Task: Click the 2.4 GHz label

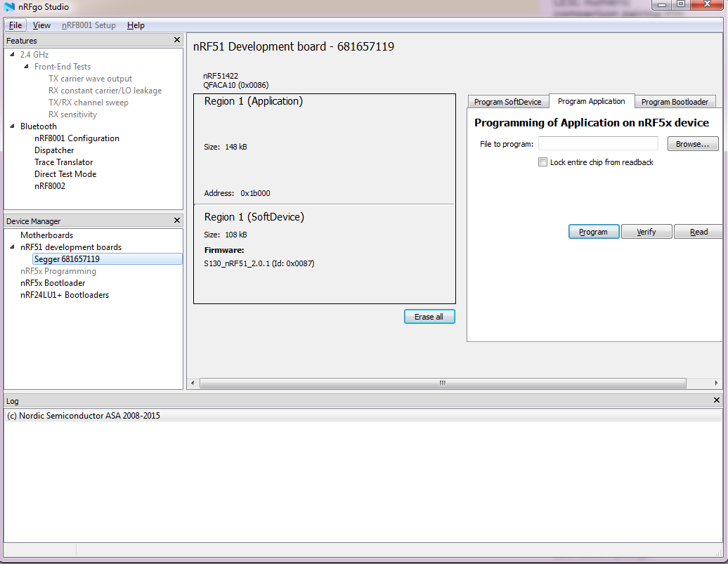Action: (x=34, y=54)
